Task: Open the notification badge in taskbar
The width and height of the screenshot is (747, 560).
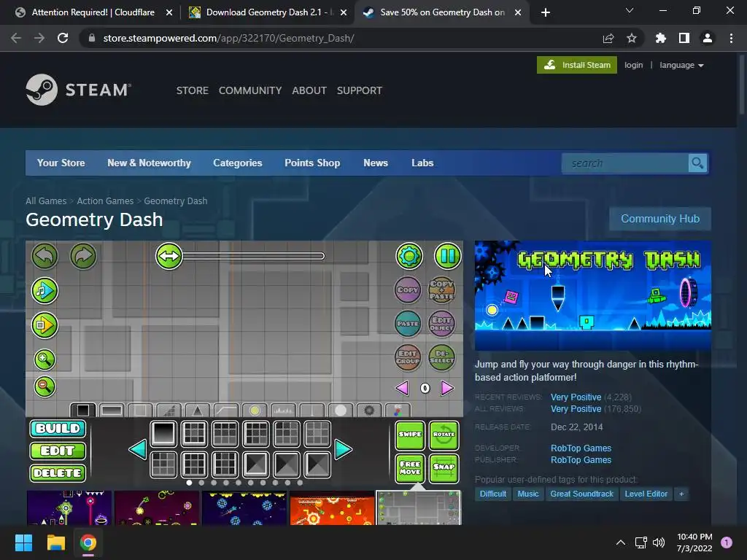Action: pyautogui.click(x=727, y=542)
